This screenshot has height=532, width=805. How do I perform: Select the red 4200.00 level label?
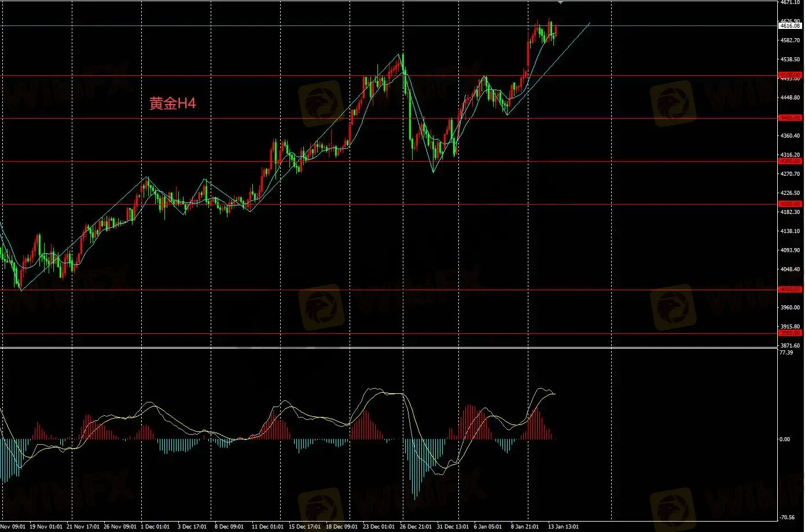pyautogui.click(x=789, y=204)
